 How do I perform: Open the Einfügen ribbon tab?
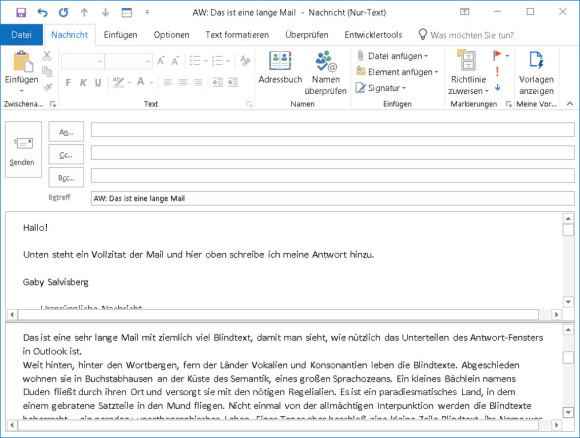click(120, 35)
